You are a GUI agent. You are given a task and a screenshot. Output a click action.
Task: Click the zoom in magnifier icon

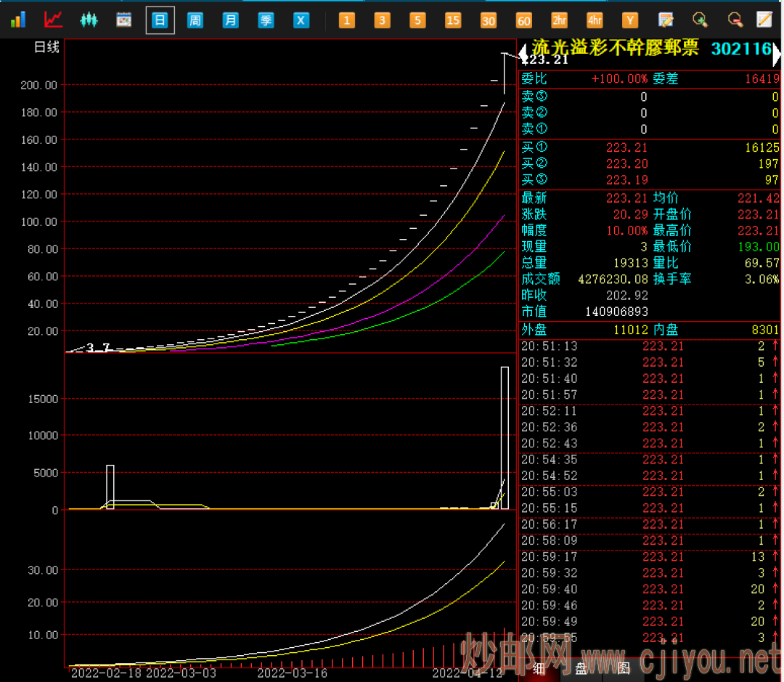pyautogui.click(x=700, y=20)
